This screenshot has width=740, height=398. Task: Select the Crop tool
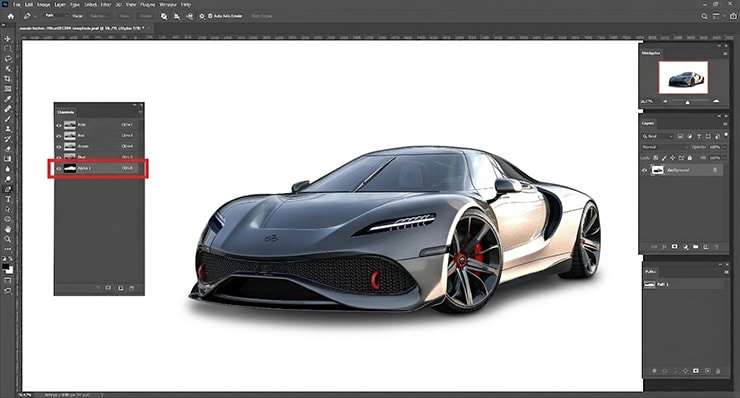click(8, 79)
